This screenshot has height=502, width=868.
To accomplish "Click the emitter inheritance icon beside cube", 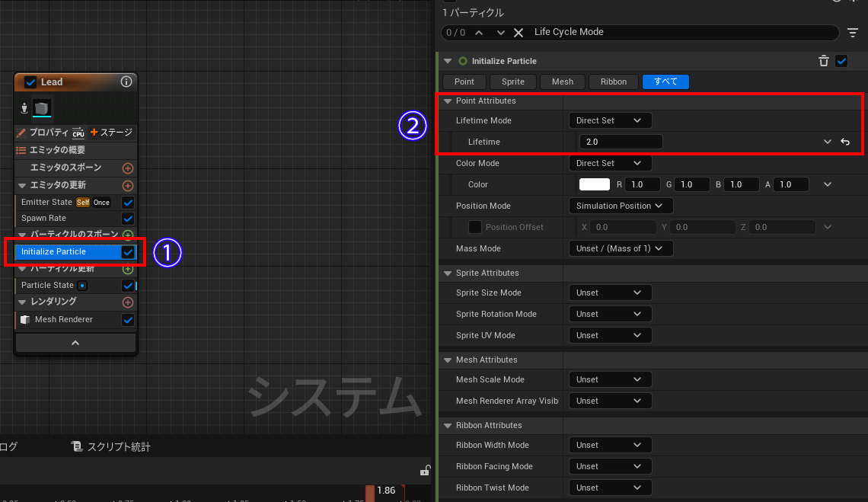I will (x=24, y=108).
